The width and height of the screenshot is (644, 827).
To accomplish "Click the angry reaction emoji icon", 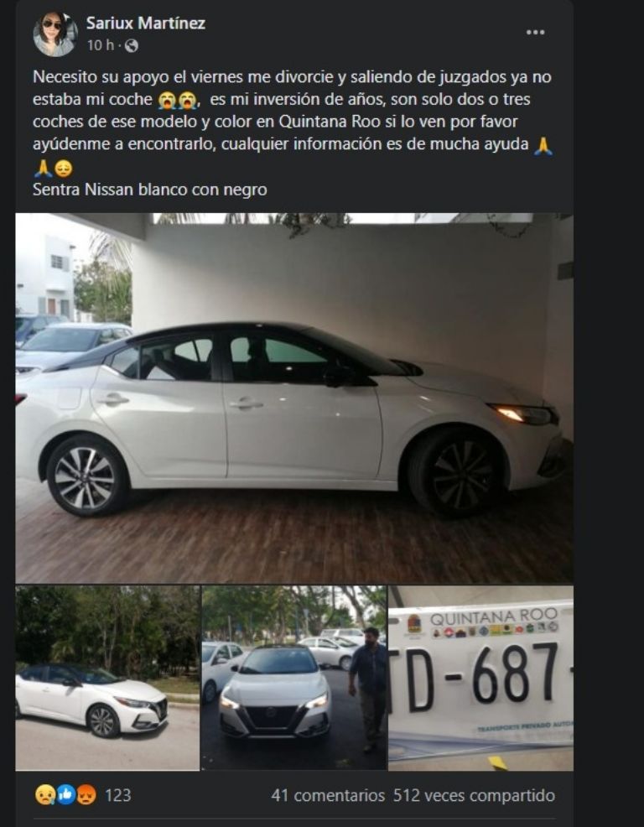I will coord(86,795).
